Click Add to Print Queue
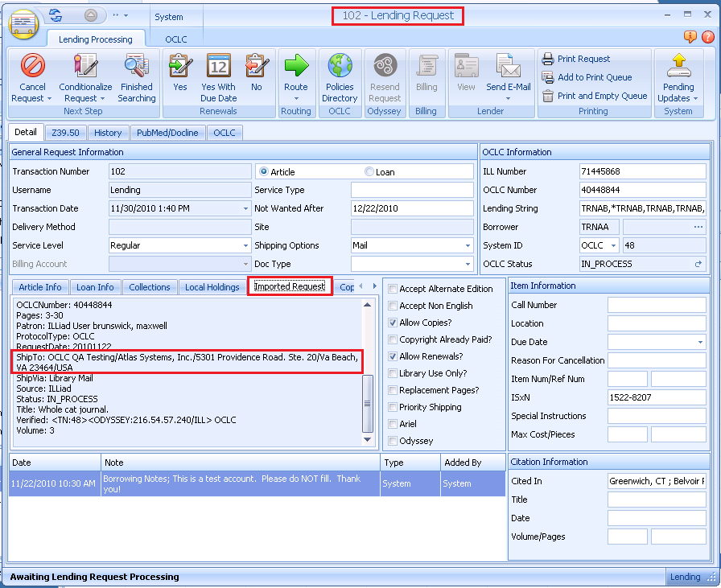The height and width of the screenshot is (588, 721). [594, 77]
